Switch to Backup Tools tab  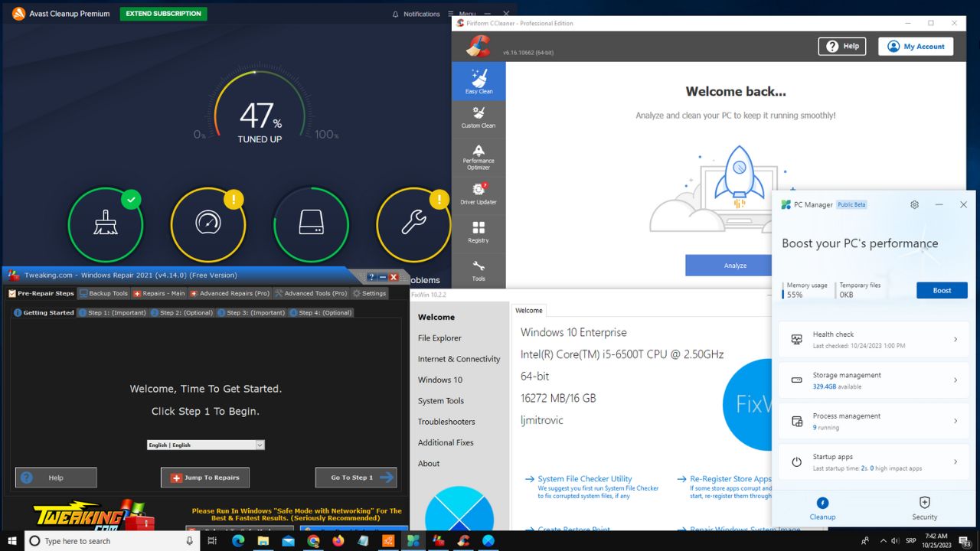104,293
